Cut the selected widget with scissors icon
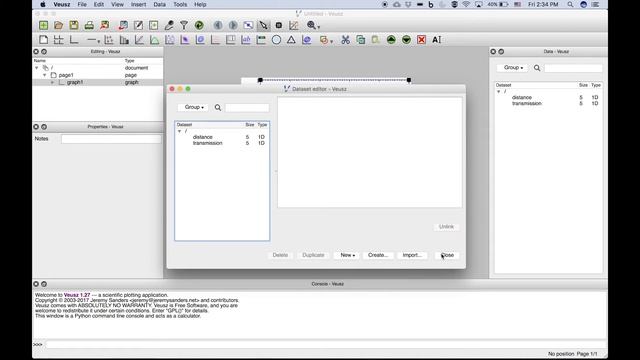 click(345, 40)
